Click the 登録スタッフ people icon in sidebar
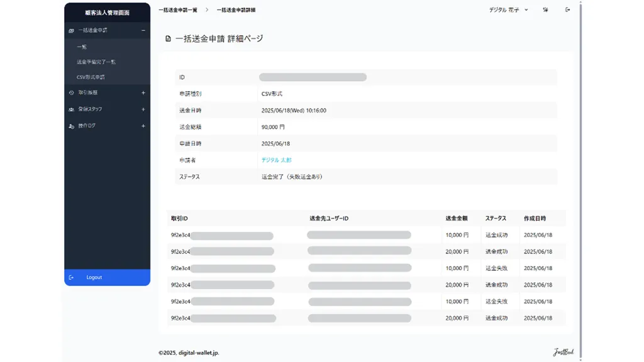Viewport: 644px width, 362px height. [x=72, y=109]
